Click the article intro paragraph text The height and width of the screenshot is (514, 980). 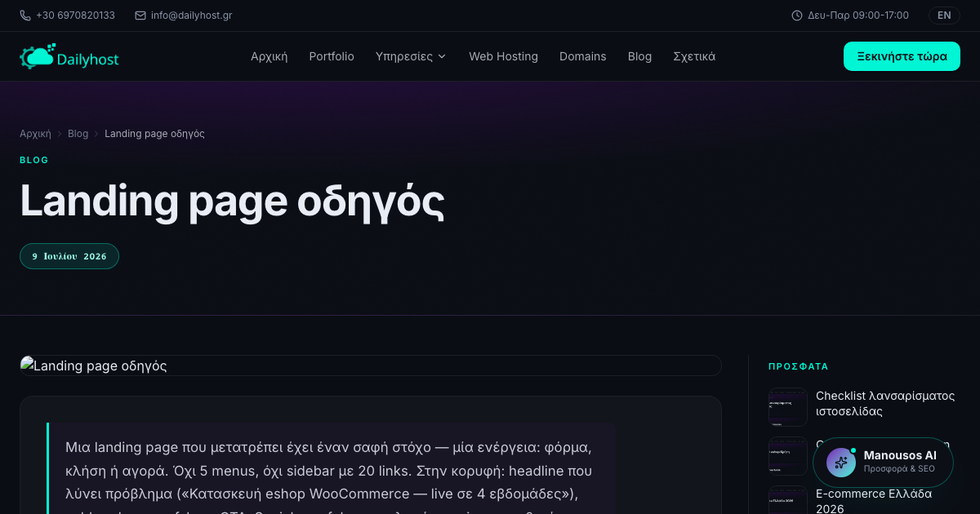(x=329, y=476)
